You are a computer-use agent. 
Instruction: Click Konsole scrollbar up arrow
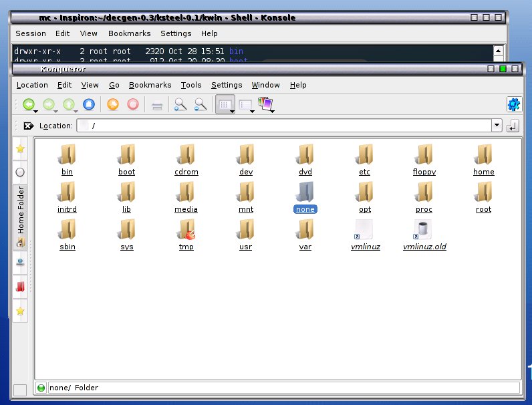click(x=498, y=51)
